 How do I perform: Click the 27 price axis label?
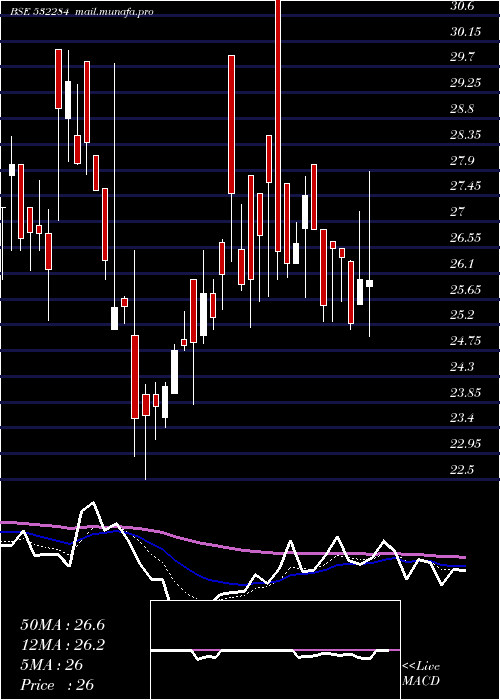458,212
